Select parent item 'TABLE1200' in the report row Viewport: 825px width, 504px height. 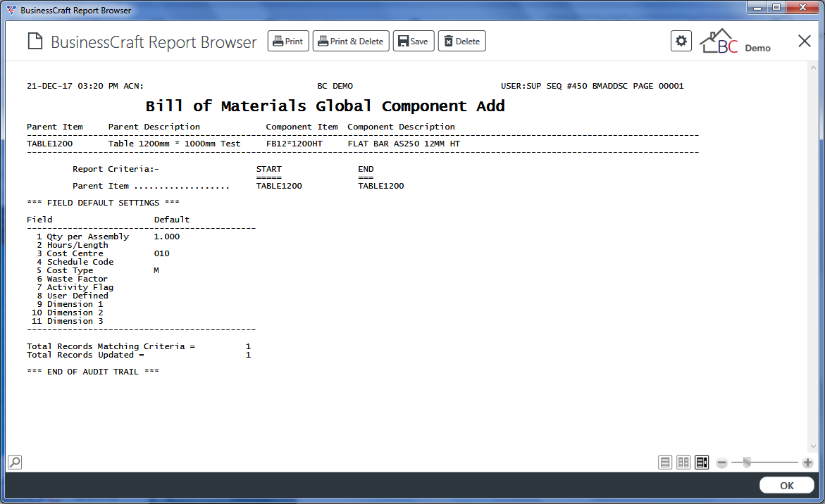[x=50, y=144]
